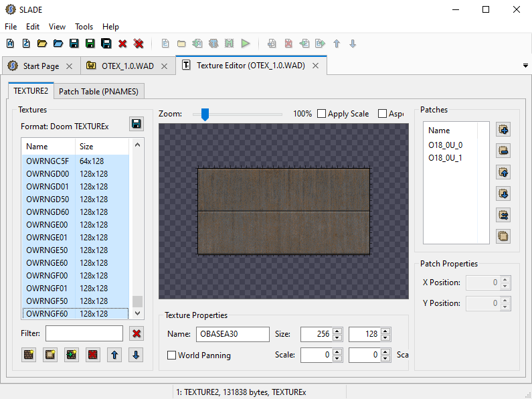Save the texture list using the disk icon by Format
The image size is (532, 399).
(x=137, y=125)
